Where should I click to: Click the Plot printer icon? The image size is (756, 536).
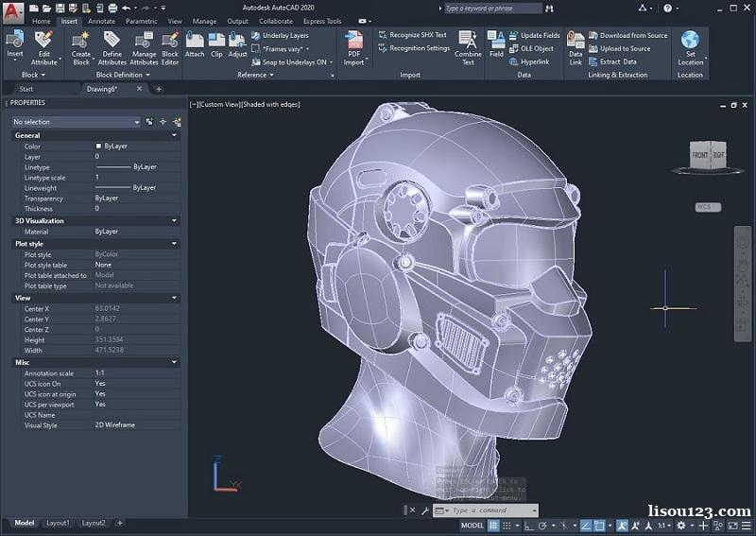pyautogui.click(x=112, y=9)
